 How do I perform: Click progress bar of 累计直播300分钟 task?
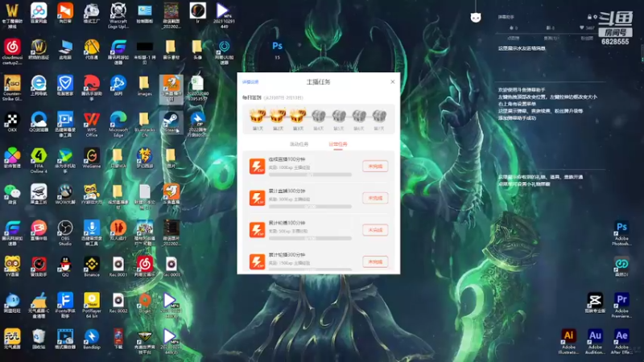tap(310, 207)
